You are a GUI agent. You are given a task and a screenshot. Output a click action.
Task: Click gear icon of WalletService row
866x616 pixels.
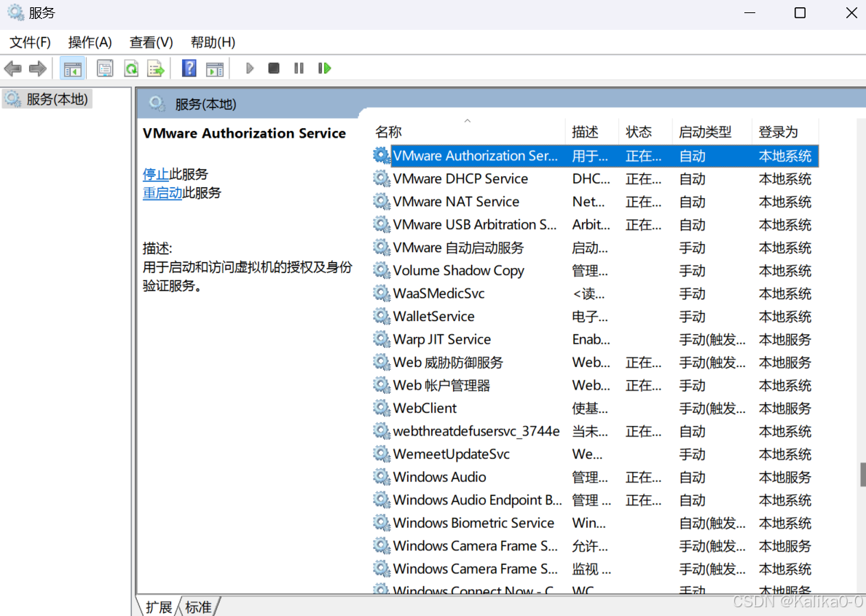click(x=381, y=316)
